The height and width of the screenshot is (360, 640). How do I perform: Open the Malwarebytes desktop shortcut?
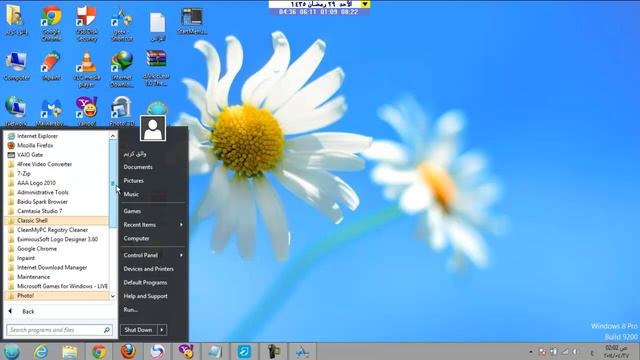pos(51,111)
